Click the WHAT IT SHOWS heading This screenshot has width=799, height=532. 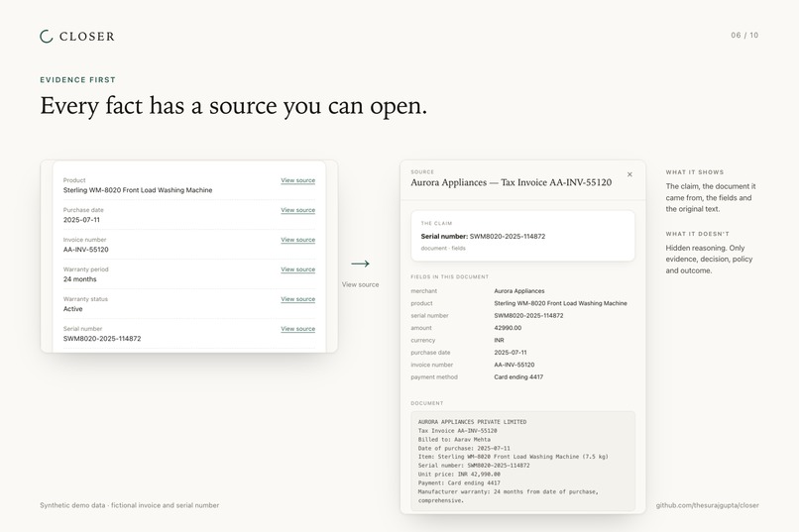(x=695, y=172)
